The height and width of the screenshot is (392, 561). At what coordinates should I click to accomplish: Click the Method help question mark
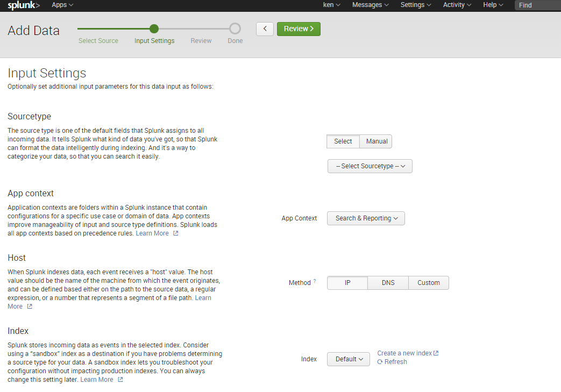point(315,281)
